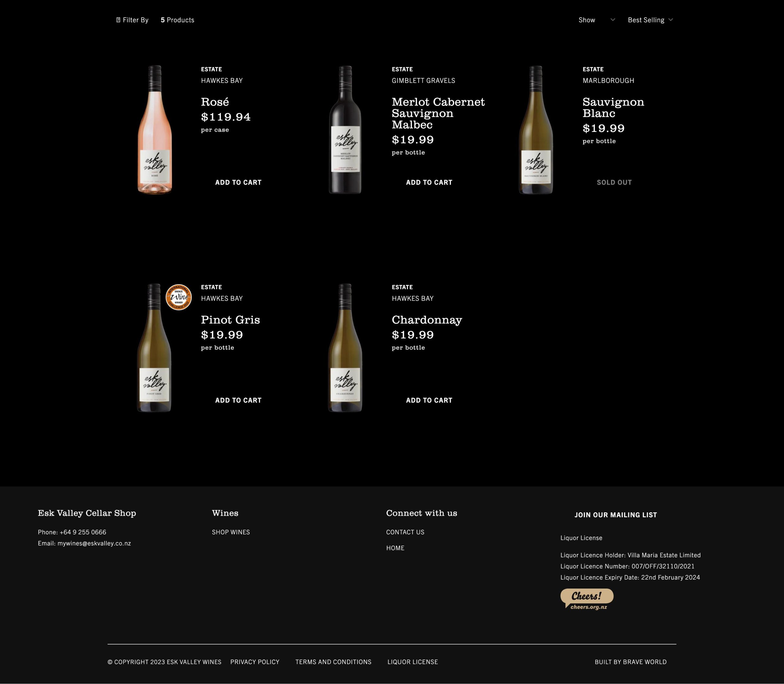Click the filter icon beside Filter By
This screenshot has width=784, height=684.
pos(118,20)
